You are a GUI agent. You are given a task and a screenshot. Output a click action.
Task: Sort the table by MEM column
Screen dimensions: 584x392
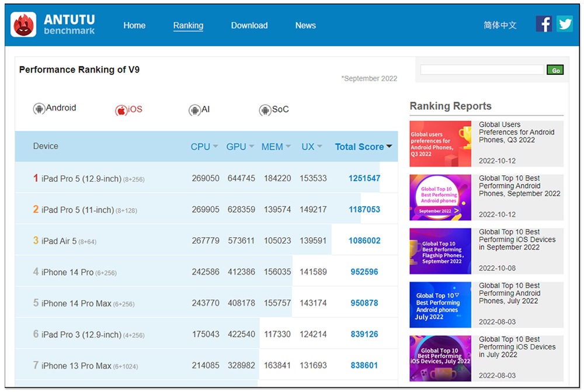click(x=276, y=147)
